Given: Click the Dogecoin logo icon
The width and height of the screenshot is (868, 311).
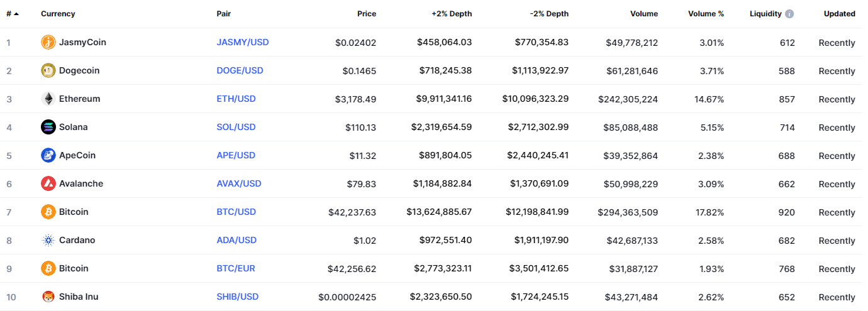Looking at the screenshot, I should pyautogui.click(x=48, y=70).
